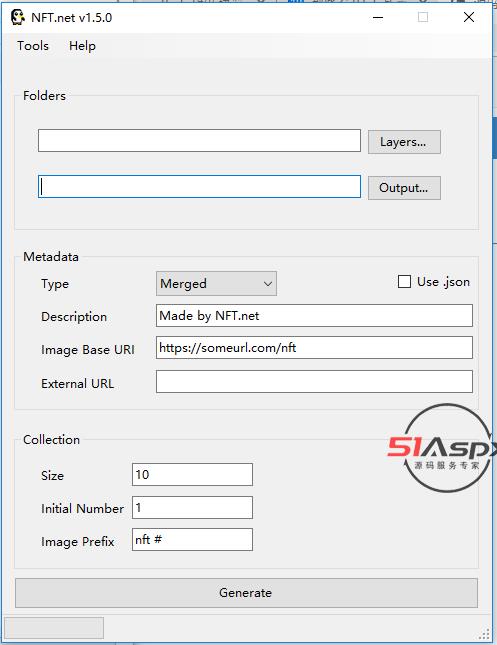Click the Image Prefix label
The width and height of the screenshot is (497, 645).
tap(77, 542)
